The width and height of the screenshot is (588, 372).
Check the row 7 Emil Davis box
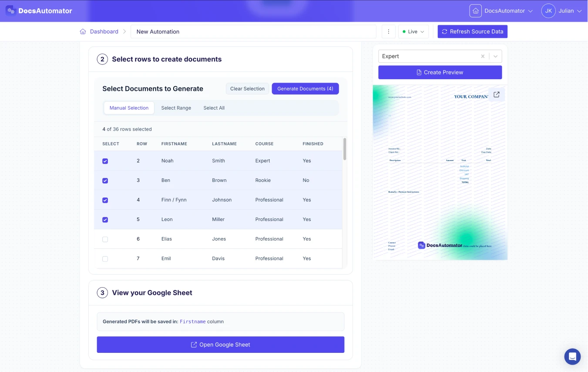(105, 259)
